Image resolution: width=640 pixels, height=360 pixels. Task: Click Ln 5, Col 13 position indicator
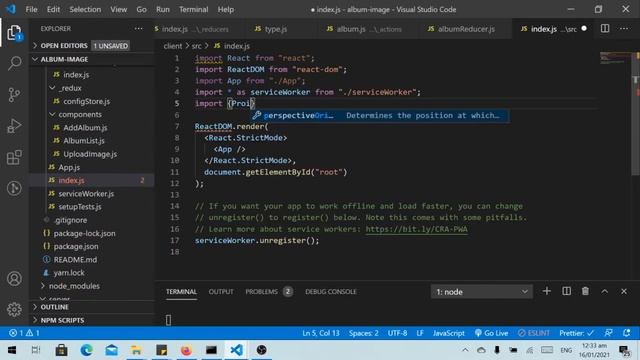(321, 333)
